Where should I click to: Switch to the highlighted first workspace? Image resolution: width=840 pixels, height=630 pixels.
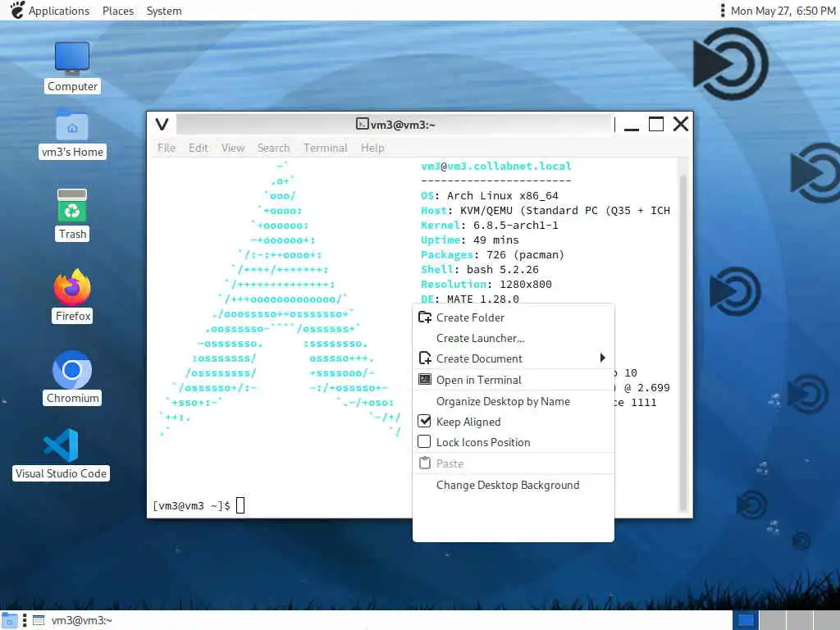(746, 620)
